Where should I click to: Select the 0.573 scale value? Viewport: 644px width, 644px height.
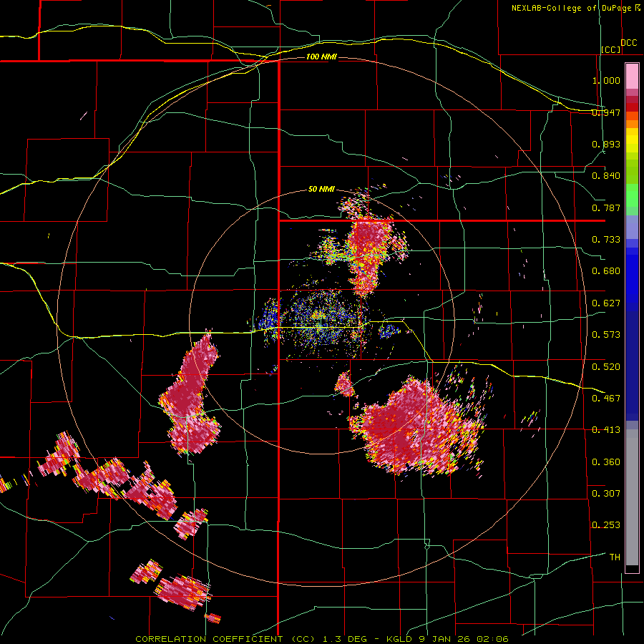coord(606,335)
